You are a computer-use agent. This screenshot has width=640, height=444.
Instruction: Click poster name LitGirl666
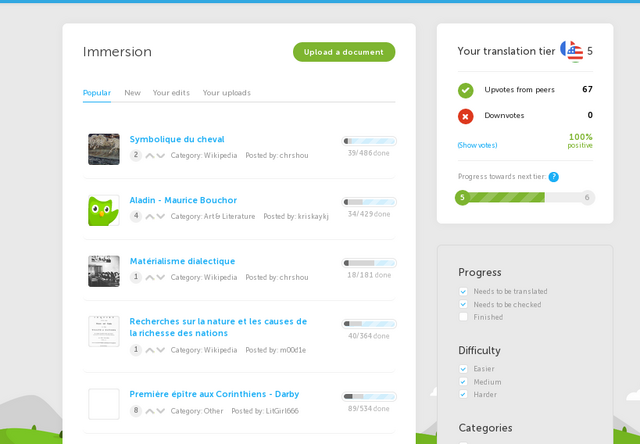click(282, 411)
